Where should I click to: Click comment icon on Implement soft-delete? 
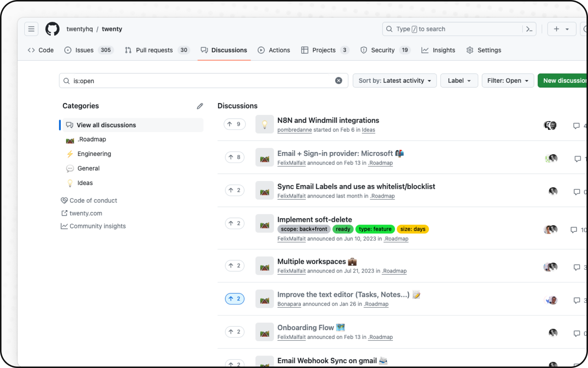pyautogui.click(x=574, y=230)
